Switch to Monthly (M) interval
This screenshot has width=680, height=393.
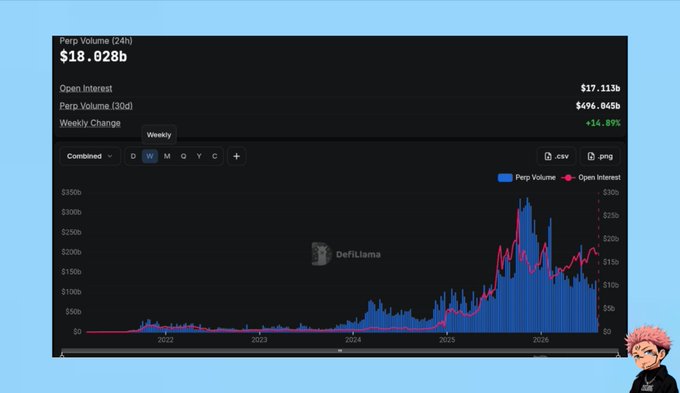[x=167, y=156]
